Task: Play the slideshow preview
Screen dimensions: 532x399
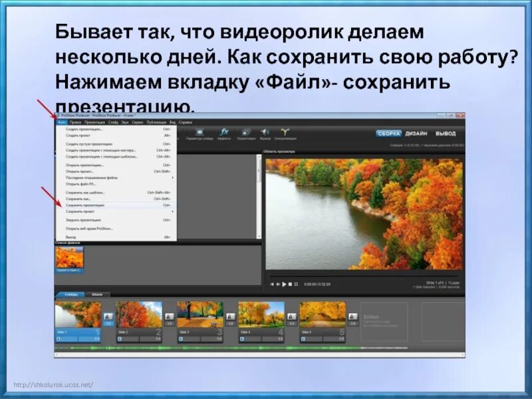Action: click(285, 285)
